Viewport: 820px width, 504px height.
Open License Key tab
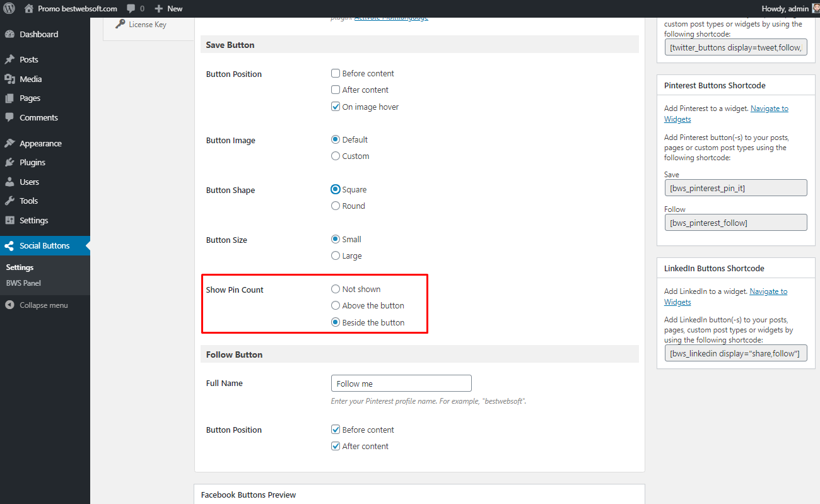148,25
